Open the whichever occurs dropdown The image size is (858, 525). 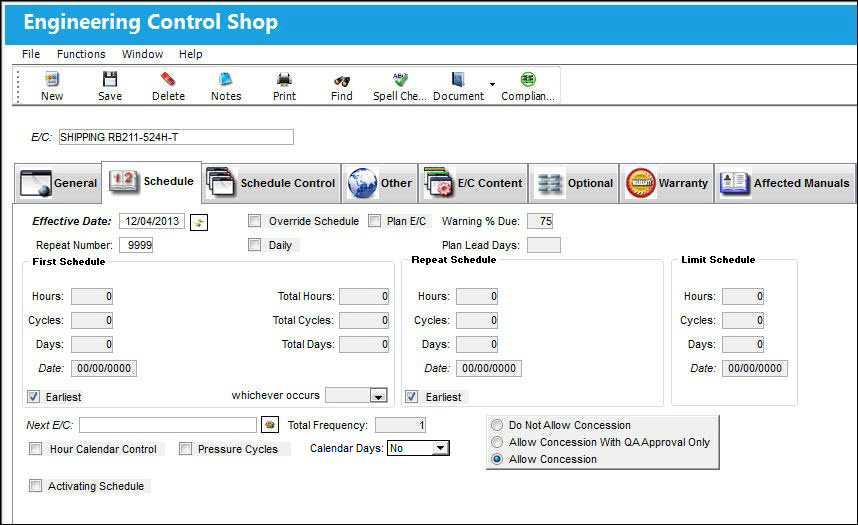click(x=378, y=395)
